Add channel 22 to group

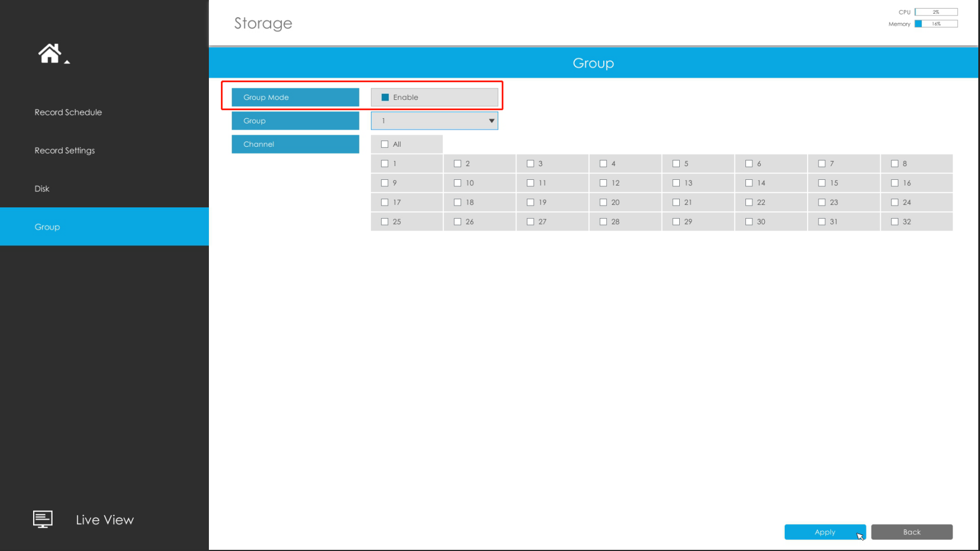pos(749,203)
